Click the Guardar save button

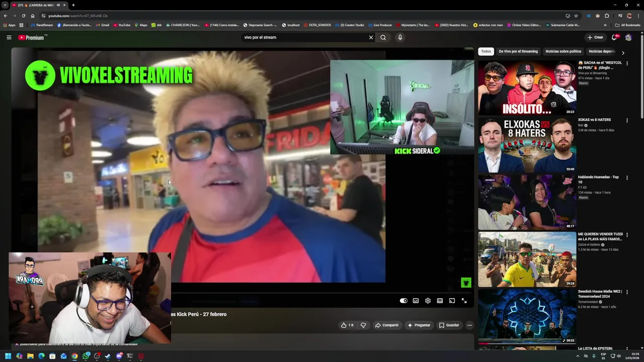[x=449, y=325]
